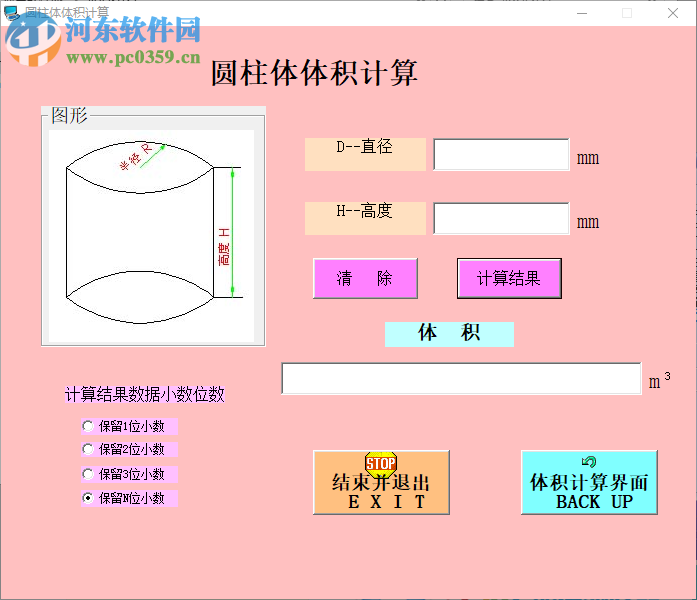Click the mm unit beside diameter field

point(588,159)
